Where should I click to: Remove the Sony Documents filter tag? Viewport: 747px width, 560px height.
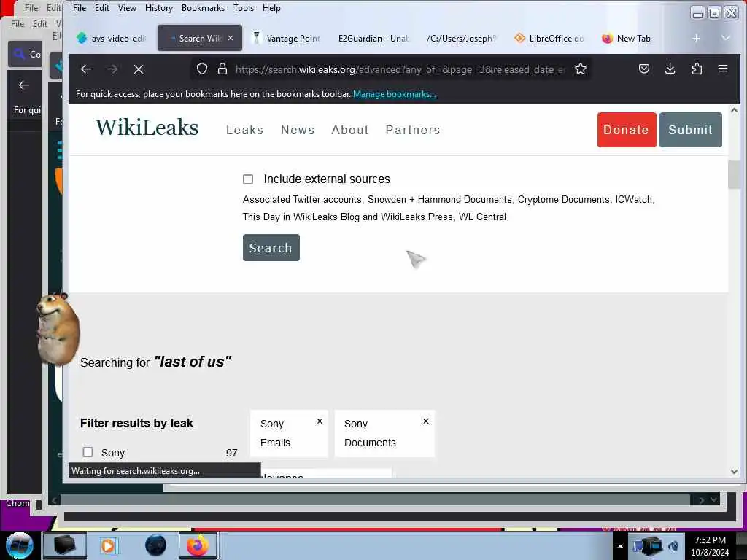426,421
